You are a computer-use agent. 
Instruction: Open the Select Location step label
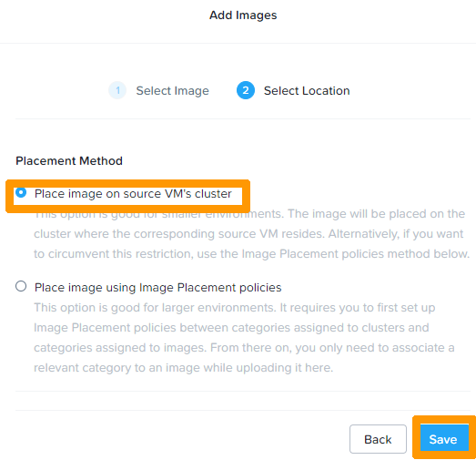click(307, 91)
